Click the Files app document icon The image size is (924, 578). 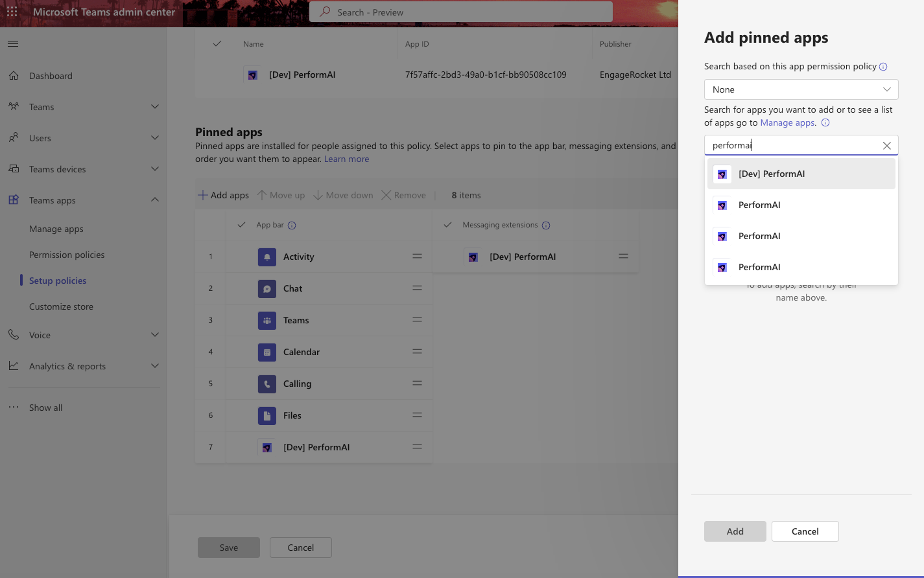tap(267, 416)
